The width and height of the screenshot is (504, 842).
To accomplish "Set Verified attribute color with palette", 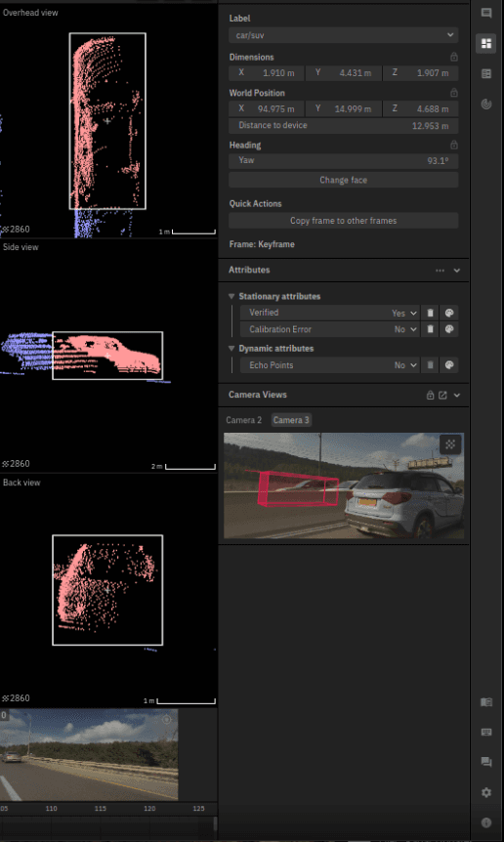I will click(x=449, y=313).
